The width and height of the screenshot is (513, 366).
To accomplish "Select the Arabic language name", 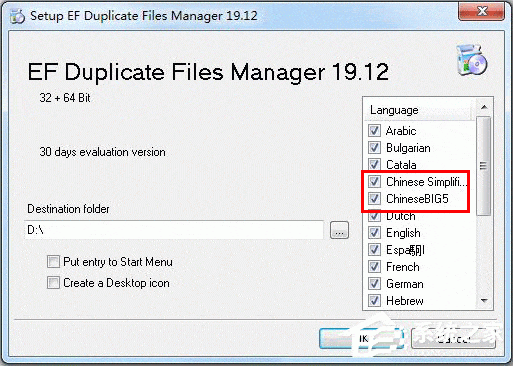I will point(401,131).
